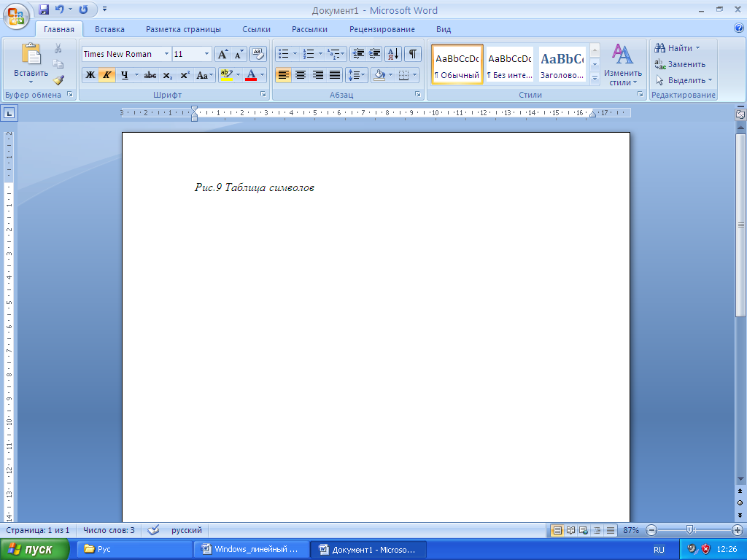Click the Заменить button
This screenshot has height=560, width=747.
coord(680,64)
